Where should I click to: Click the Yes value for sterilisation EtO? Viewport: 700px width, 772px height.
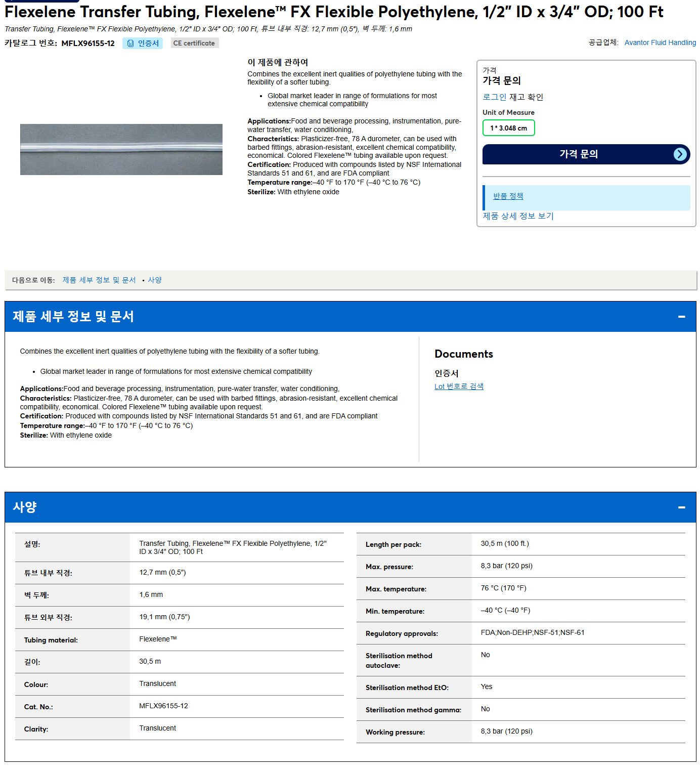pos(486,687)
